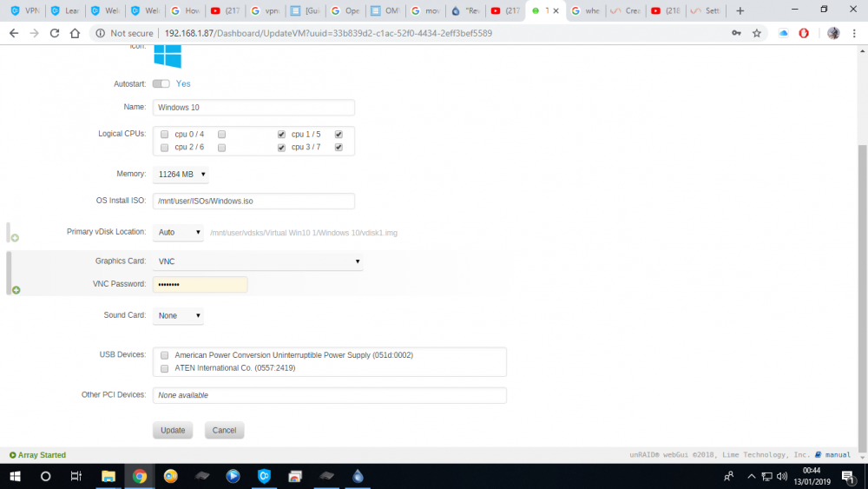
Task: Open Windows Start menu
Action: [15, 476]
